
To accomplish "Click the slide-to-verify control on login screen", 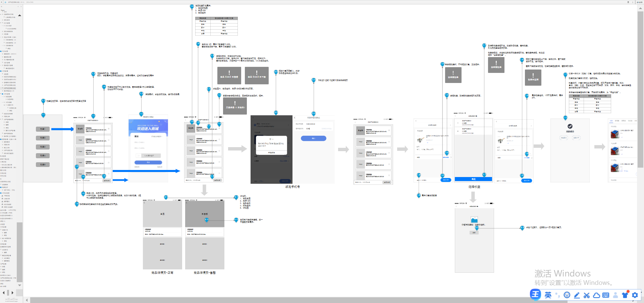I will 148,156.
